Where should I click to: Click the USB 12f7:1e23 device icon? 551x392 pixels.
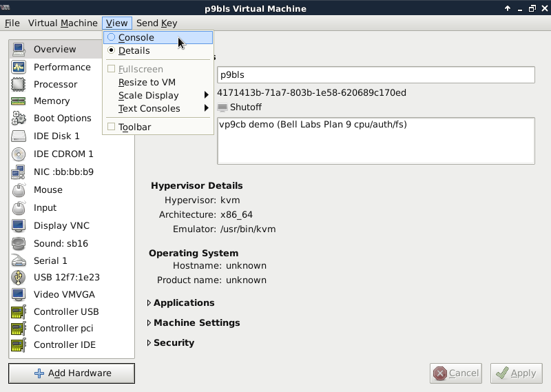pos(19,277)
